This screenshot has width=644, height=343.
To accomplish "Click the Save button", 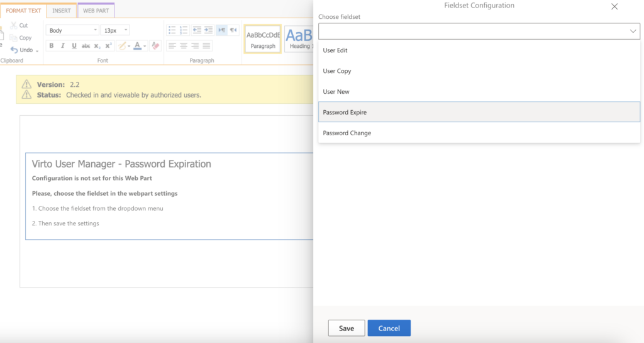I will 346,328.
